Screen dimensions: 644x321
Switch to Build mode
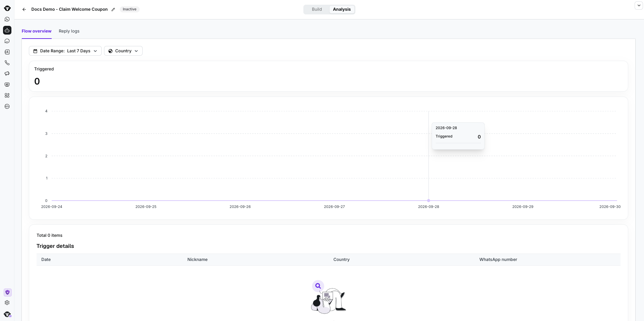click(317, 9)
